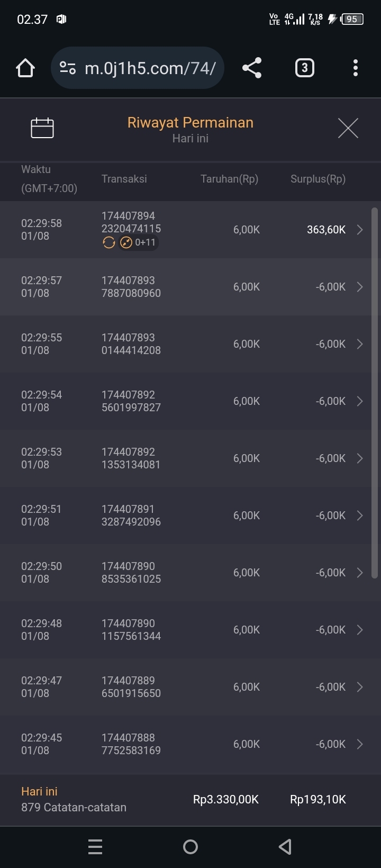Image resolution: width=381 pixels, height=868 pixels.
Task: Close the Riwayat Permainan panel
Action: pyautogui.click(x=348, y=128)
